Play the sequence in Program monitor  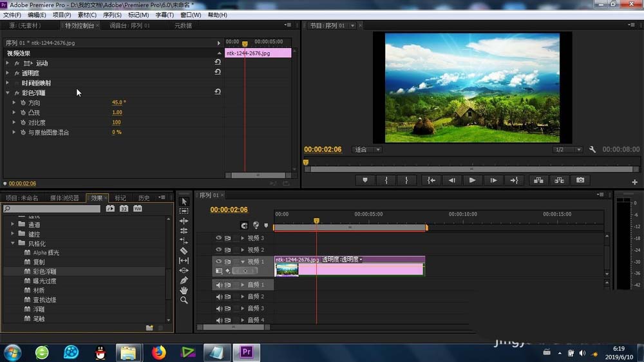[472, 180]
